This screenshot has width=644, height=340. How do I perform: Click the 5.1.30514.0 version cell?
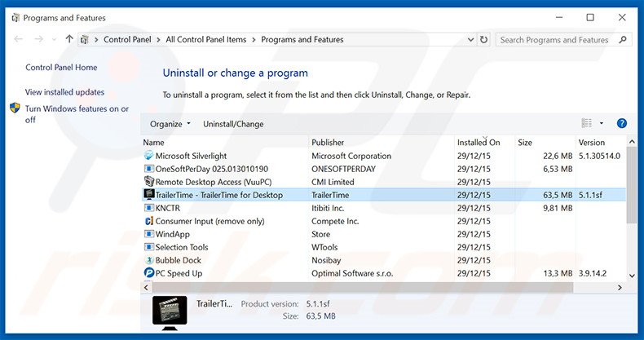599,156
